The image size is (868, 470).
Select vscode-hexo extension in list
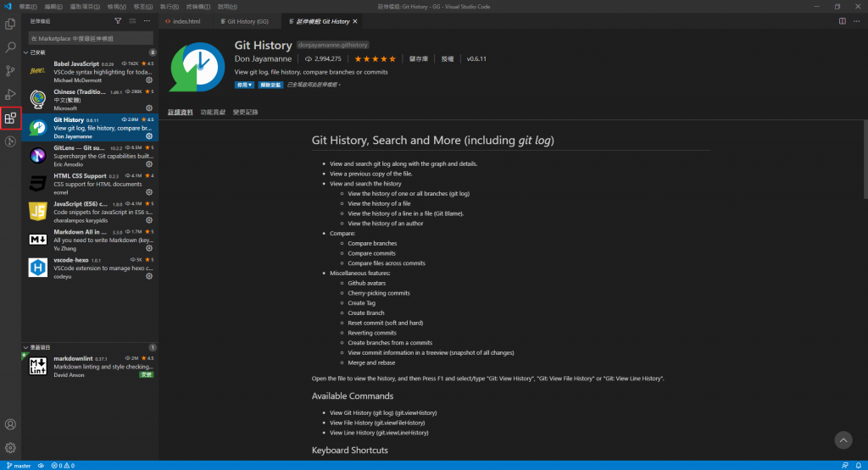(x=90, y=268)
